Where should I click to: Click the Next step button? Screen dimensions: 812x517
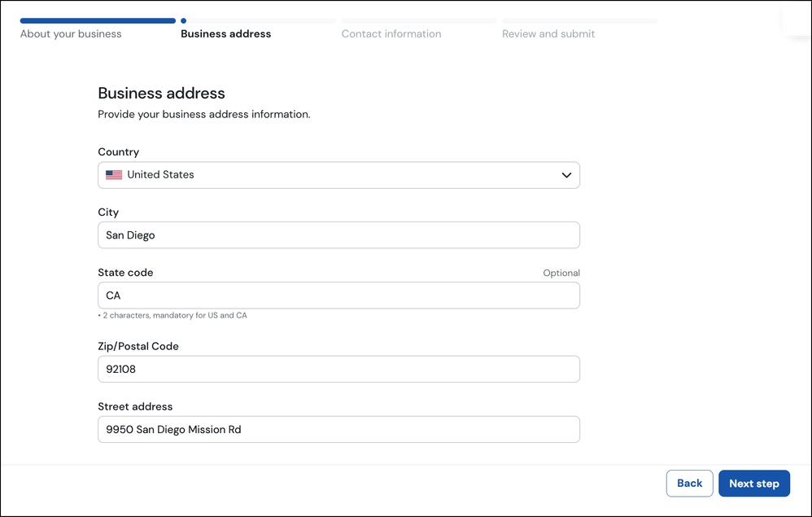pyautogui.click(x=754, y=484)
